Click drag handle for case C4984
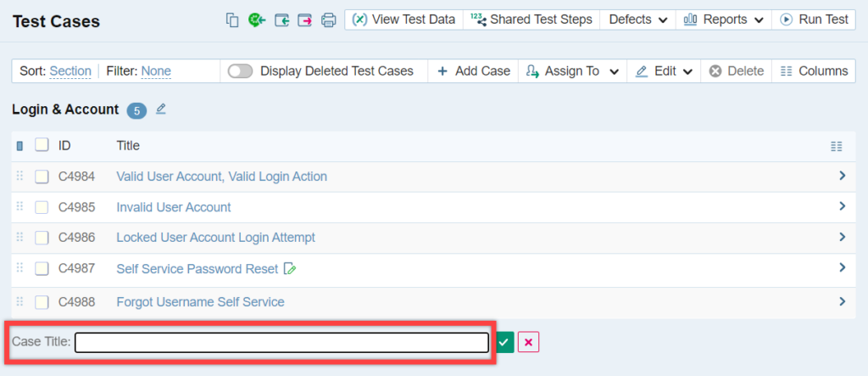This screenshot has width=868, height=376. point(19,177)
